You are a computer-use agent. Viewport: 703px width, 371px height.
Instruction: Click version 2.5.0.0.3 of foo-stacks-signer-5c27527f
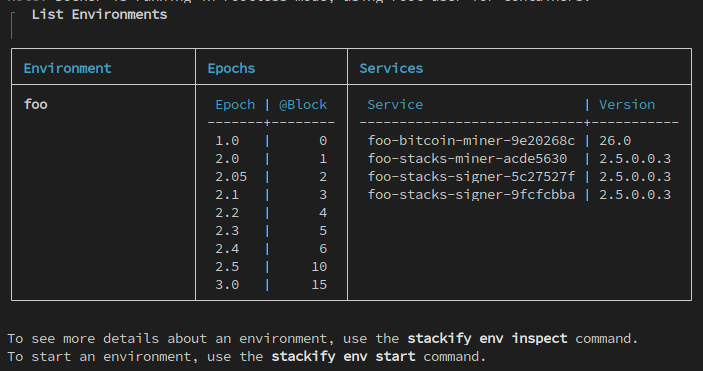635,177
